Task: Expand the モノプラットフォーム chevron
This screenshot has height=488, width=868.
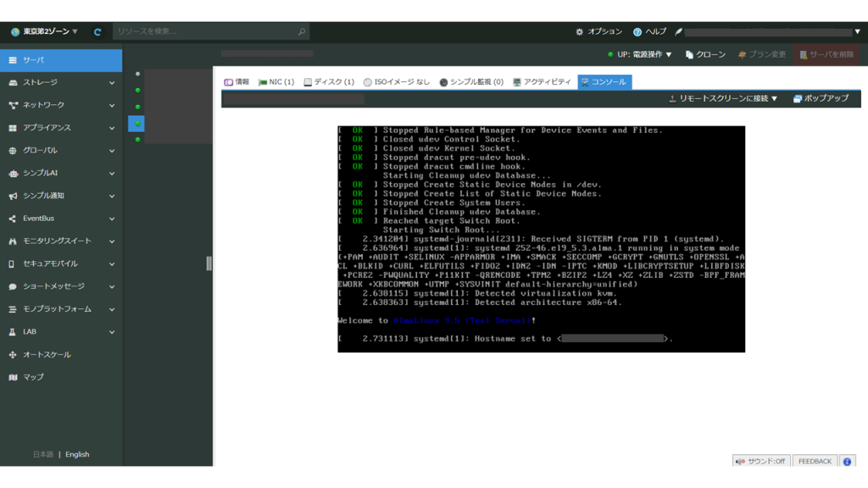Action: tap(112, 309)
